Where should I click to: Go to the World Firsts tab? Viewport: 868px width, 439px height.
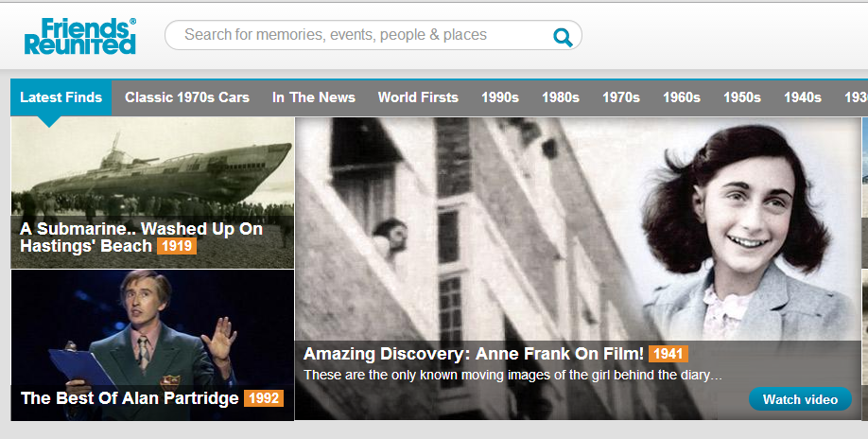pyautogui.click(x=418, y=97)
